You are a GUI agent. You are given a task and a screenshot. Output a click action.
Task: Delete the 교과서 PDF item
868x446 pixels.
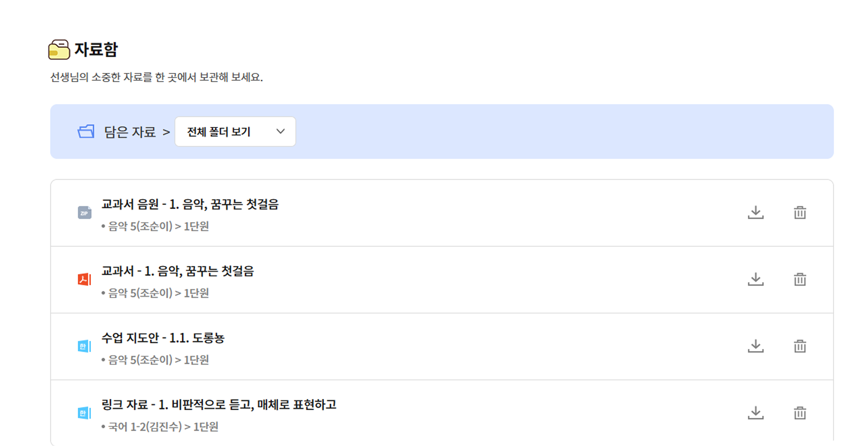pos(800,279)
